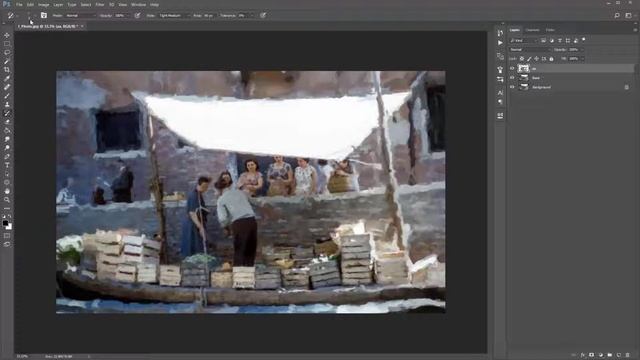The width and height of the screenshot is (640, 360).
Task: Open the workspace switcher icon
Action: 629,16
